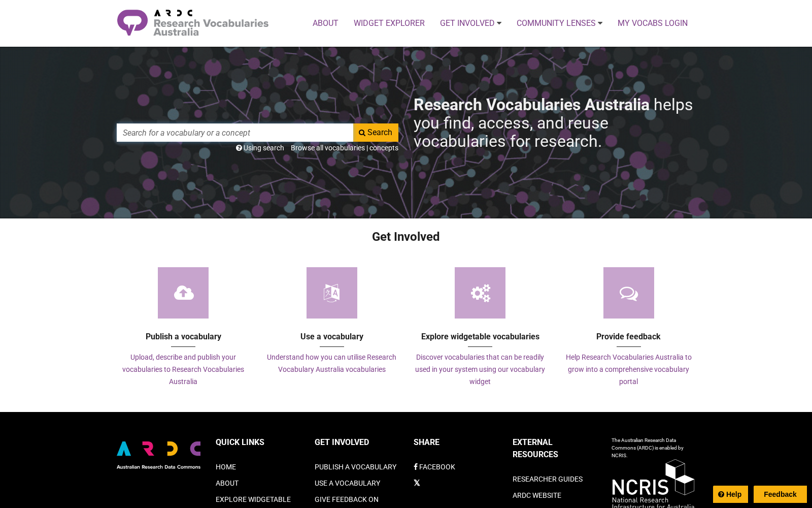Open the Use a vocabulary translate icon

[332, 293]
